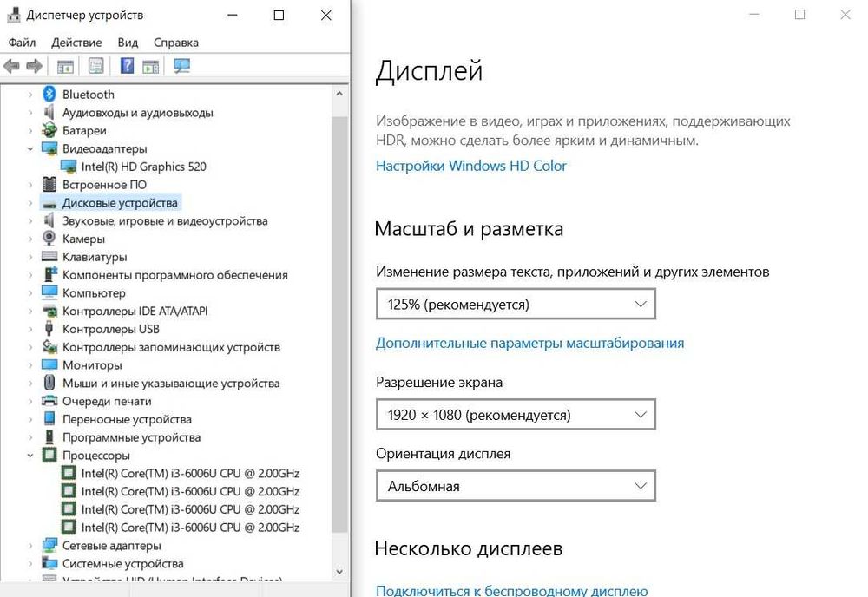Screen dimensions: 868x597
Task: Click the Back arrow in Device Manager toolbar
Action: [x=11, y=67]
